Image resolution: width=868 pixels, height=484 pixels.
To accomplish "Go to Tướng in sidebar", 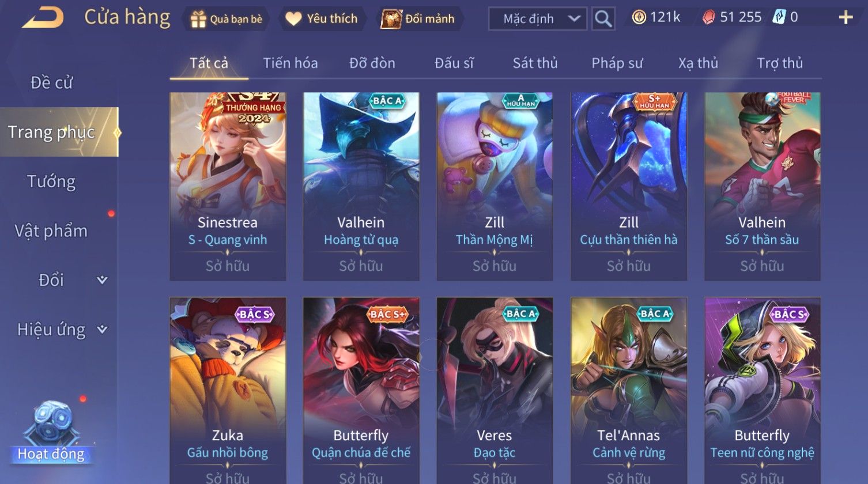I will (x=51, y=181).
